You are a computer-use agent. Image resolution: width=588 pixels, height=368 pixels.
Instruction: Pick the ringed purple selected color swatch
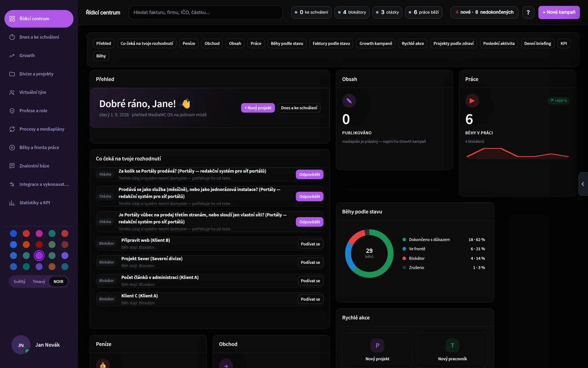pyautogui.click(x=39, y=255)
